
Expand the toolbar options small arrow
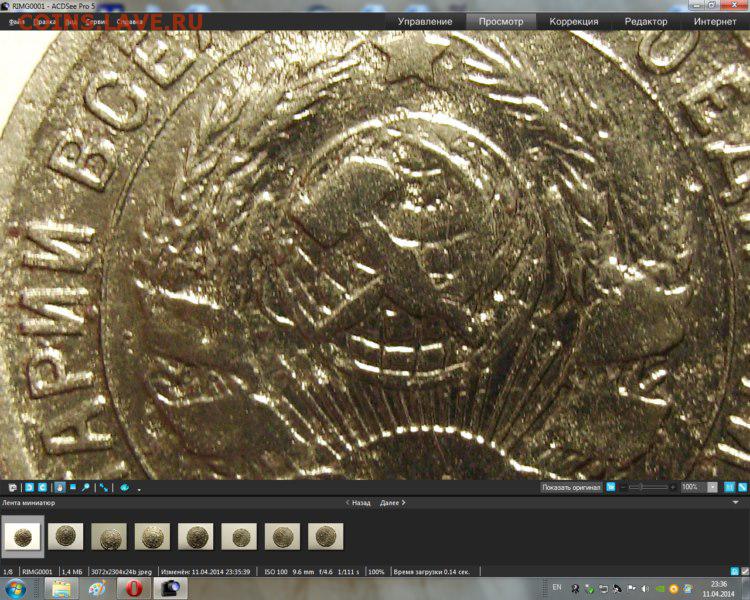139,490
